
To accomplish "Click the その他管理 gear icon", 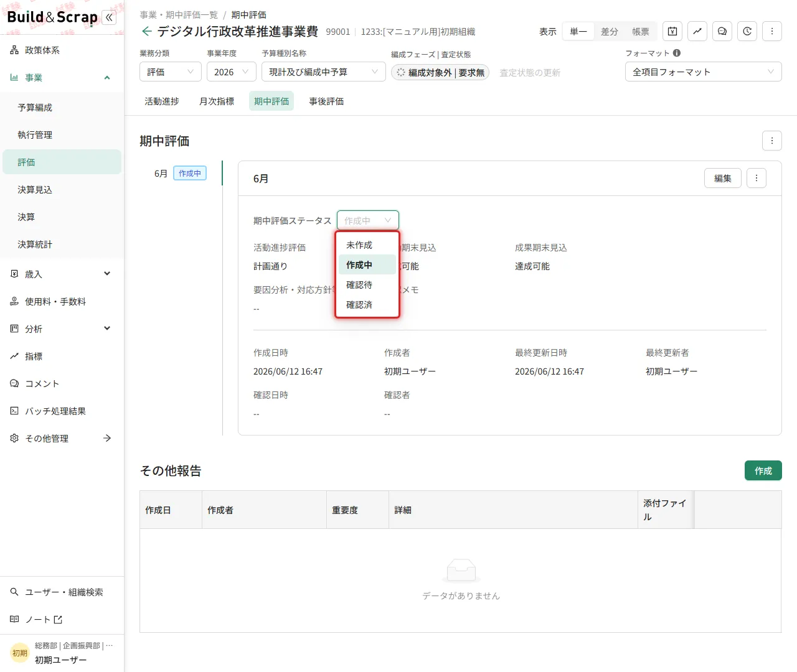I will point(14,438).
